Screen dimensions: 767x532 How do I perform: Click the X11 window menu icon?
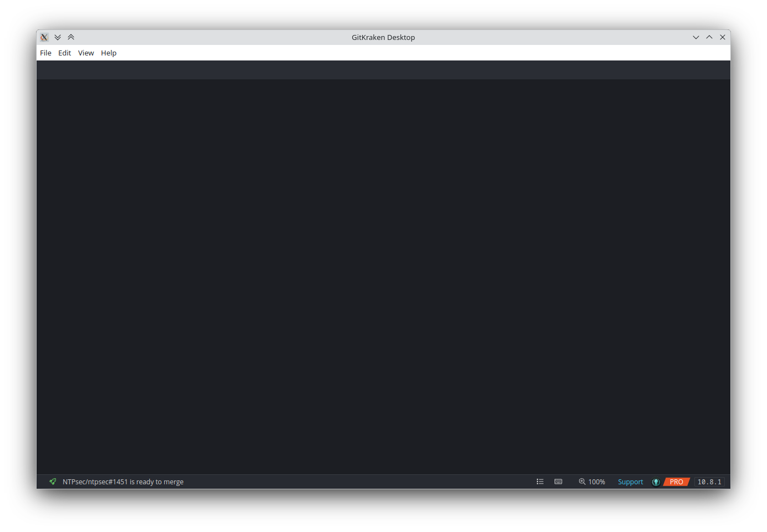tap(44, 37)
